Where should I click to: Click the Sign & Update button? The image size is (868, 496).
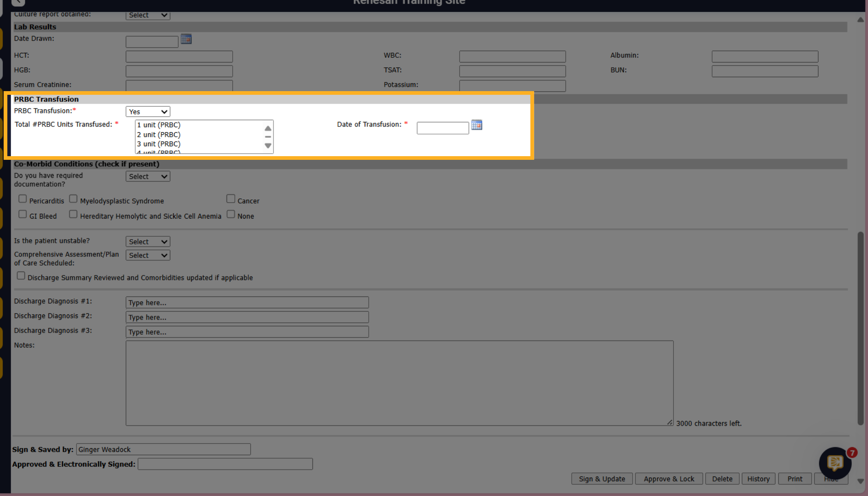pos(602,479)
